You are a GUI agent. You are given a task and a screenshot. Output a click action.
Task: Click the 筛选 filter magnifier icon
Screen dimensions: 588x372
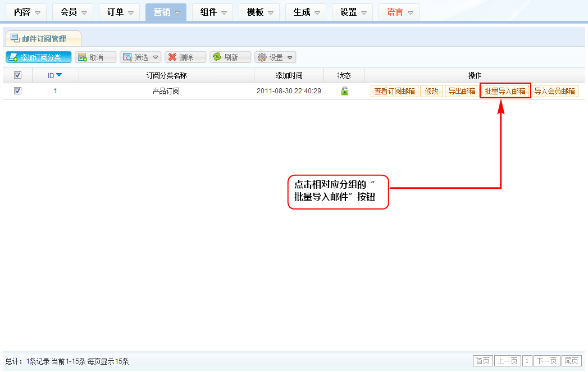[127, 57]
